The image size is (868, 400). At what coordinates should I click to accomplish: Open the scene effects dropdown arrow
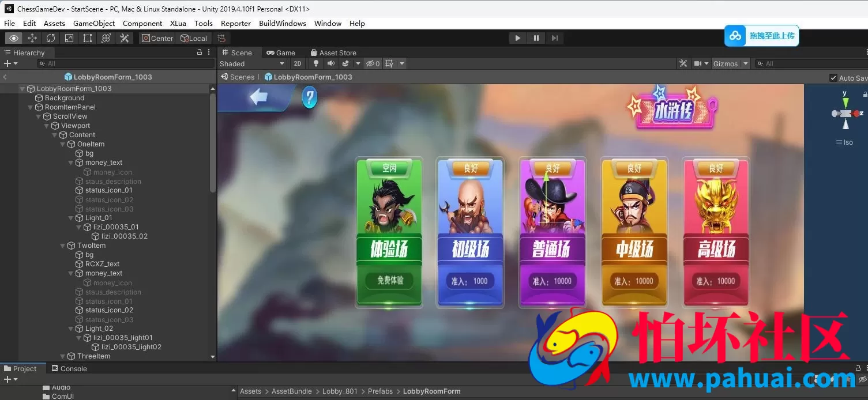358,63
